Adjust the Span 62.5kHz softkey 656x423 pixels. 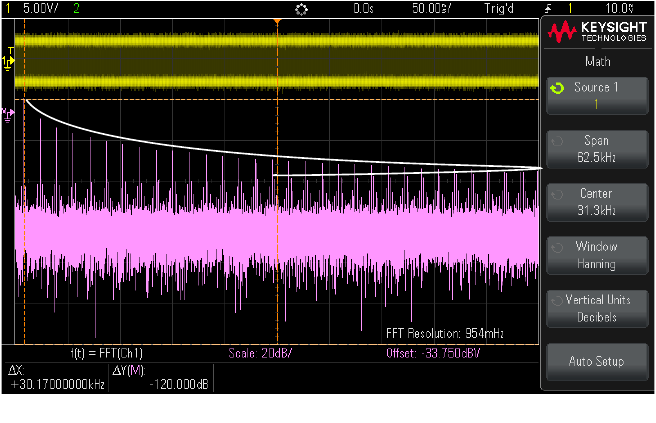(597, 149)
